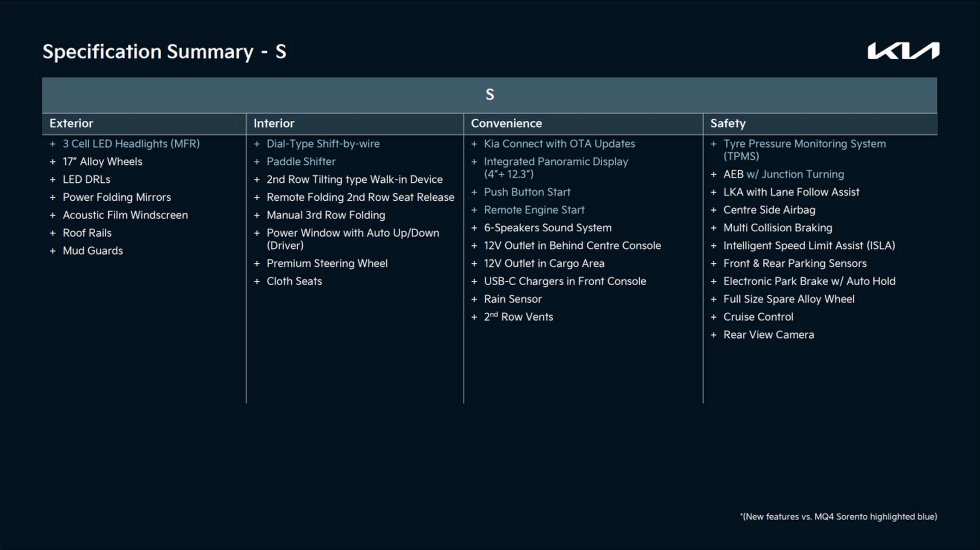Click the plus bullet beside Paddle Shifter

coord(257,162)
